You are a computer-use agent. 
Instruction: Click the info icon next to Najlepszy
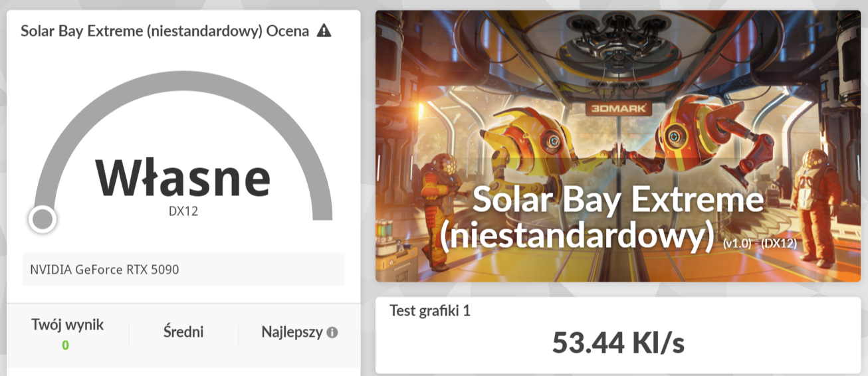[332, 332]
